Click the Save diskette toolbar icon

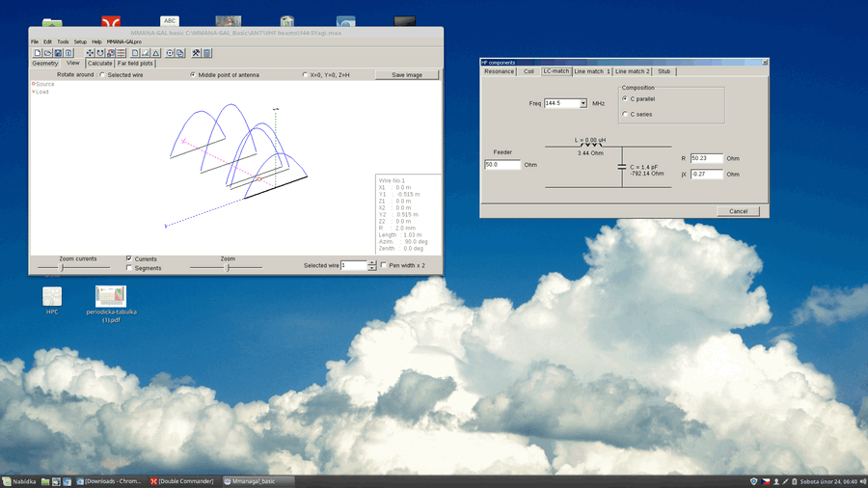57,53
